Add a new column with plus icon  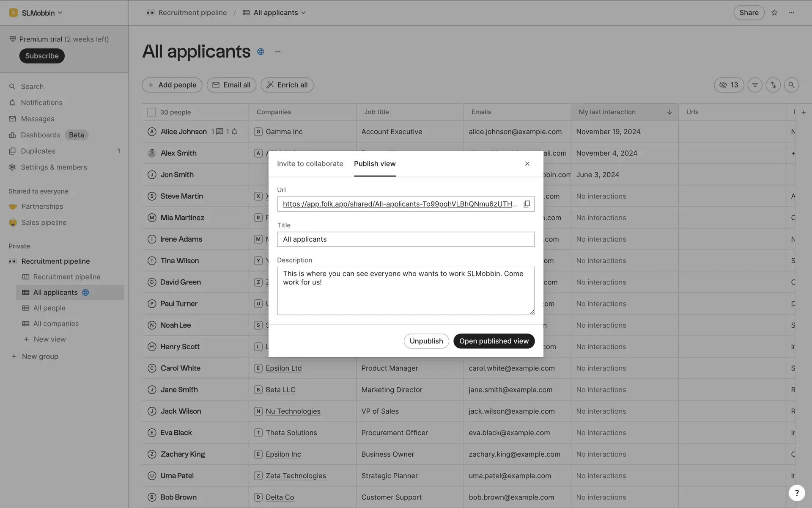(x=804, y=112)
